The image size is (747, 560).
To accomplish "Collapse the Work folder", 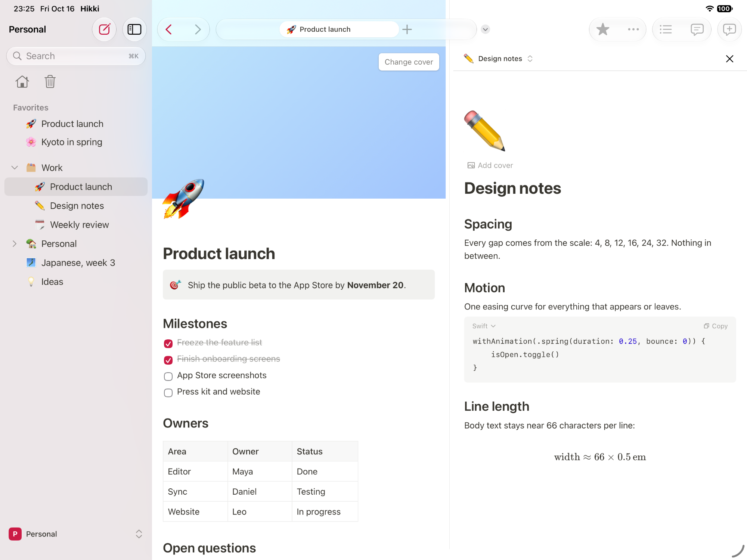I will 15,168.
